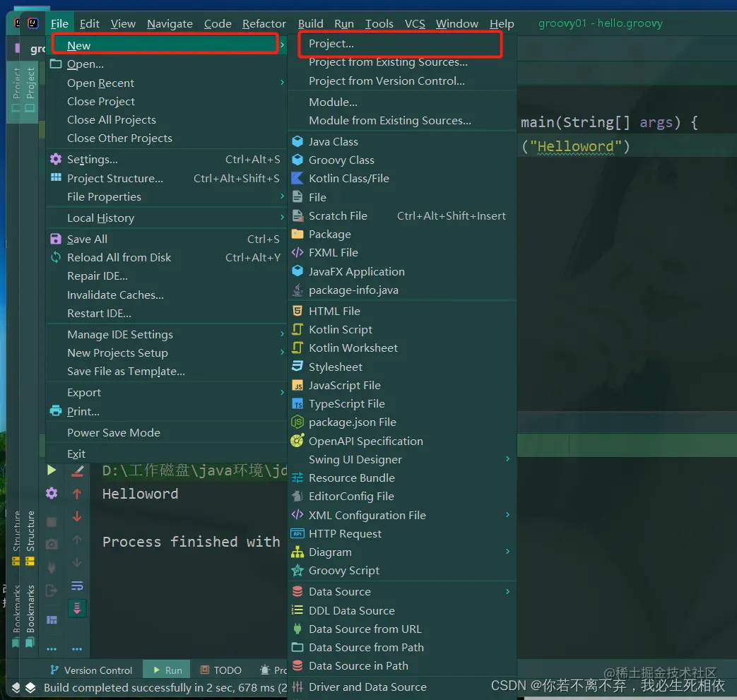Click the Scratch File icon

pyautogui.click(x=297, y=215)
